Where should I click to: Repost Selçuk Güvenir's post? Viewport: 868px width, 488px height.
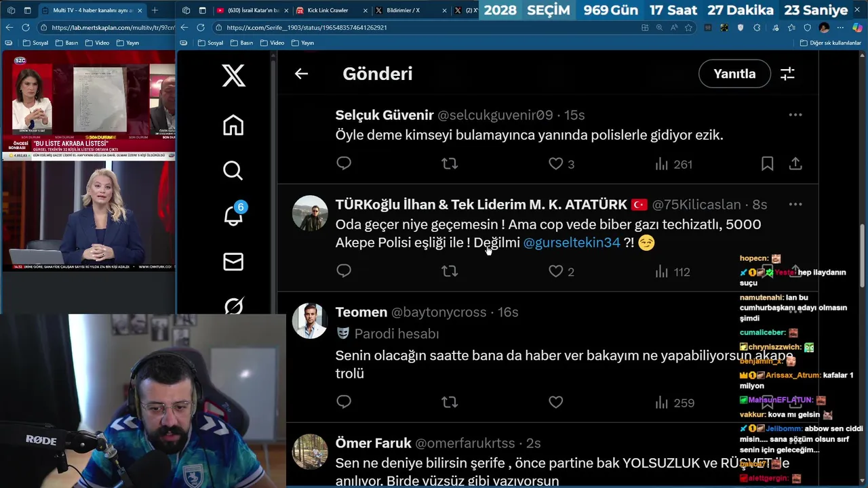coord(450,163)
